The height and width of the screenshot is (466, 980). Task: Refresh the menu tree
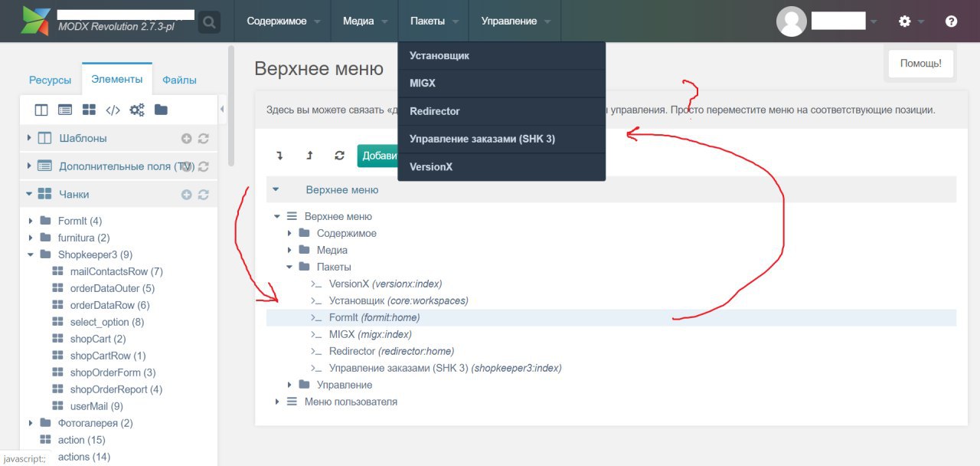pos(339,156)
